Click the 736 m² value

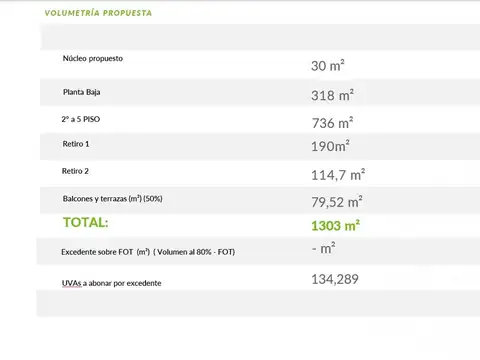[x=332, y=123]
